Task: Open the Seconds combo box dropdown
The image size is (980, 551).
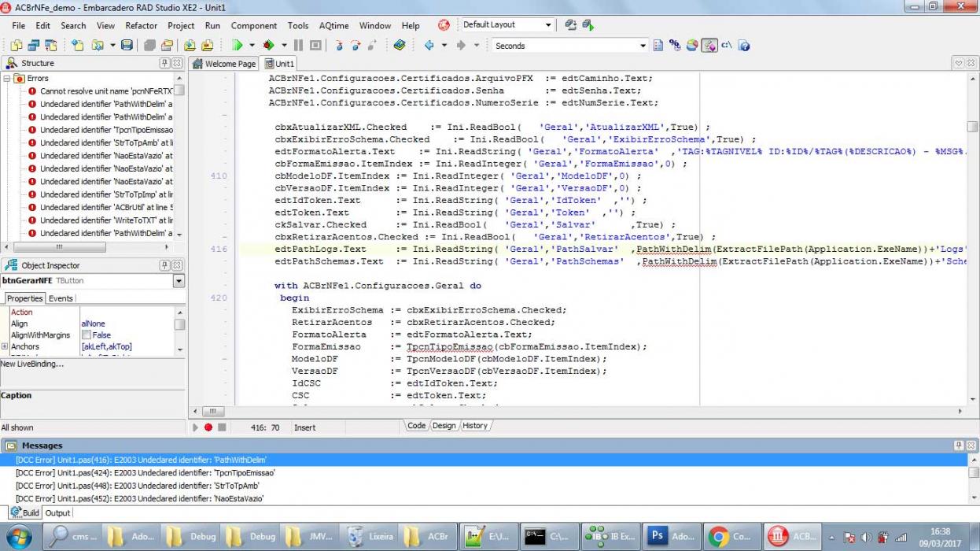Action: 643,46
